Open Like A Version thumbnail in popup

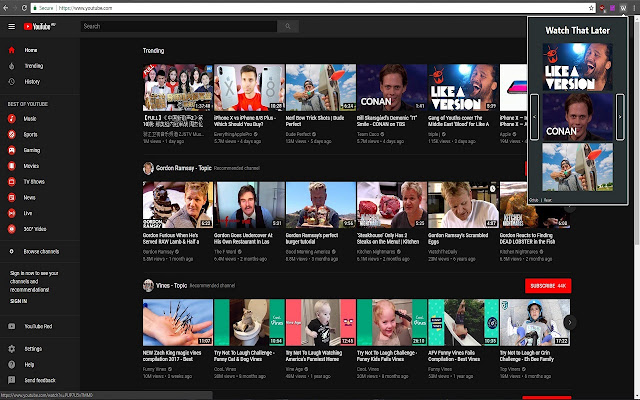[x=578, y=67]
